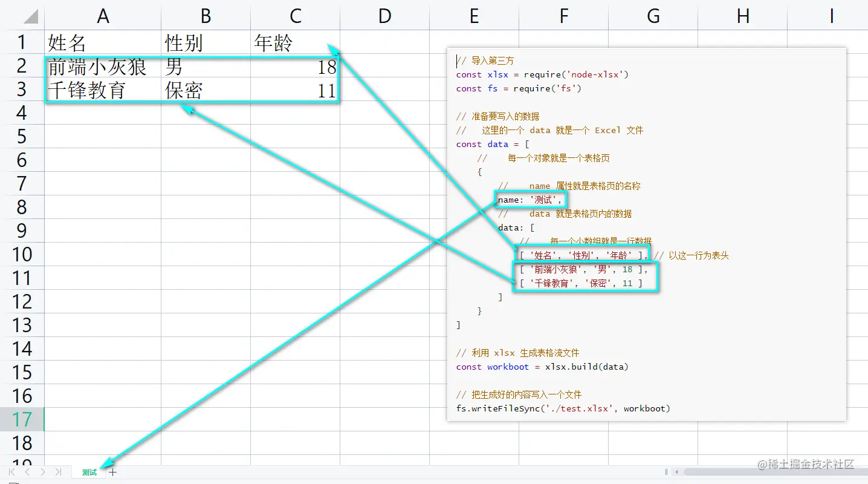Click code line const data = [
Viewport: 868px width, 484px height.
493,144
